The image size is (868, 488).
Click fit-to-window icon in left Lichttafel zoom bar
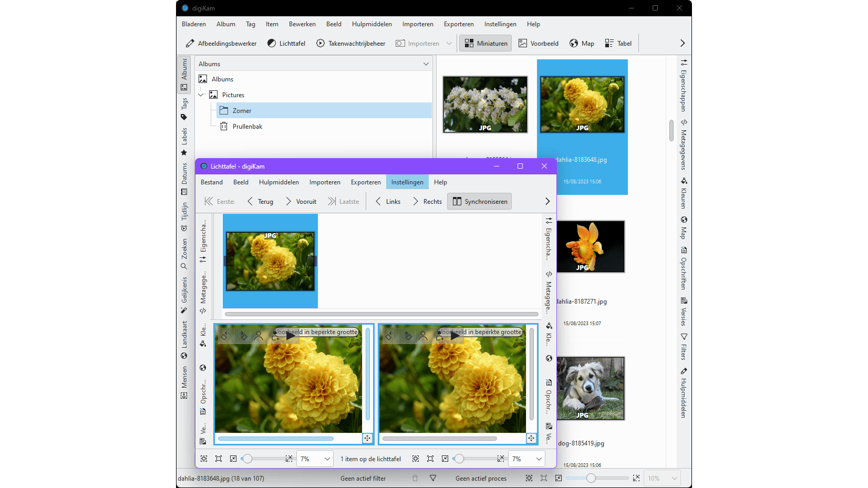204,459
